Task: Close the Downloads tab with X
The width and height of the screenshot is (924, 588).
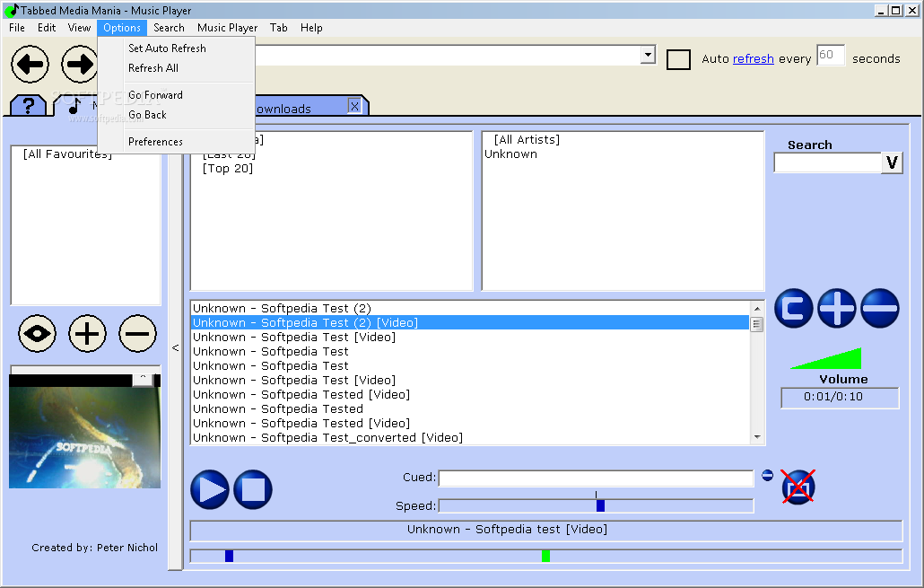Action: point(354,106)
